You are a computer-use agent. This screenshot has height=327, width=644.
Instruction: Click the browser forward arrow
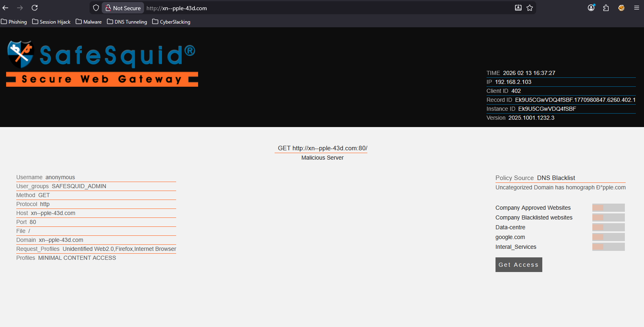[20, 8]
